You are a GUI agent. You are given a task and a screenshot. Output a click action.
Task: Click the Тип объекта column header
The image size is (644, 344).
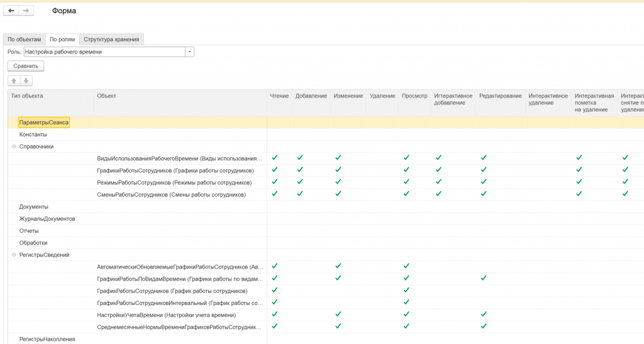51,103
